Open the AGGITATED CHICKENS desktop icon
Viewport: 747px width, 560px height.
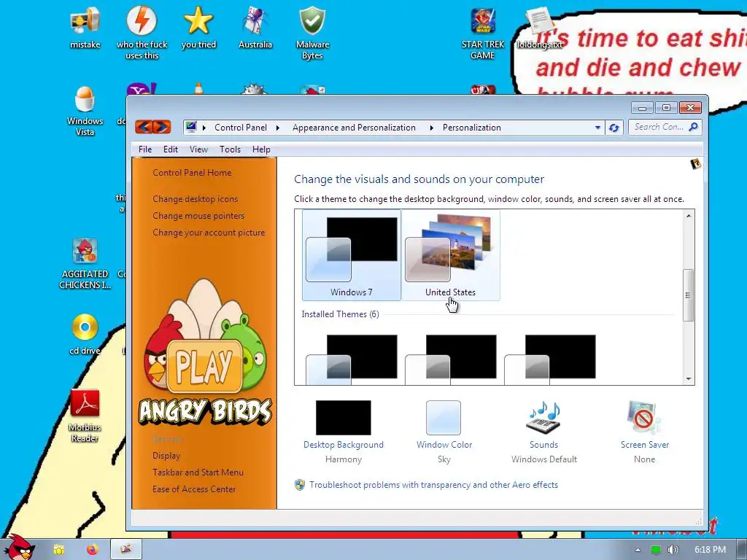[85, 264]
